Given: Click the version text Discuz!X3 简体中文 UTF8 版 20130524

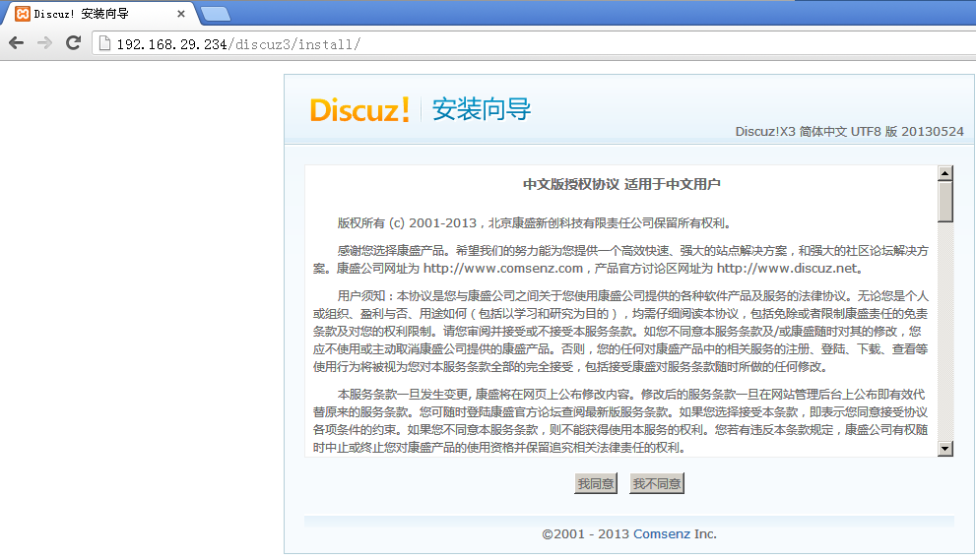Looking at the screenshot, I should 849,132.
